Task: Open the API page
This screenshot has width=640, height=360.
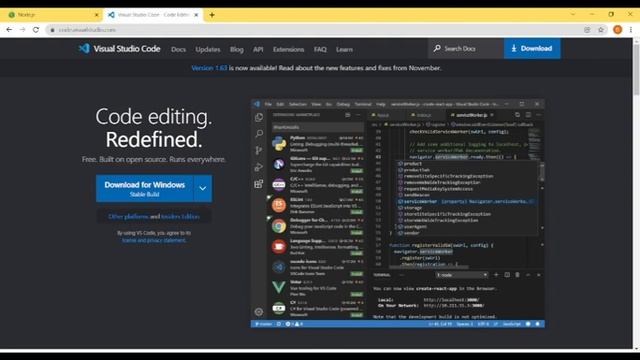Action: (258, 49)
